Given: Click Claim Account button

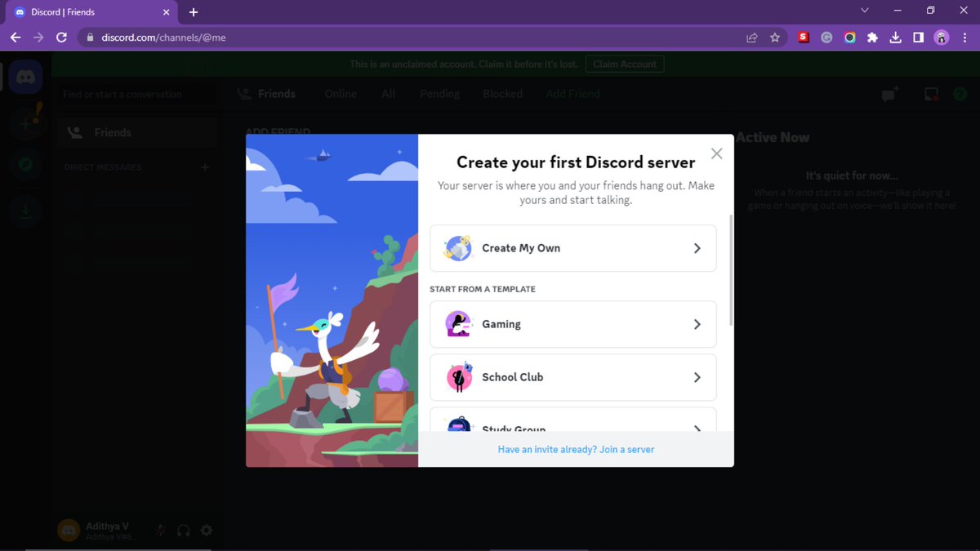Looking at the screenshot, I should 625,64.
